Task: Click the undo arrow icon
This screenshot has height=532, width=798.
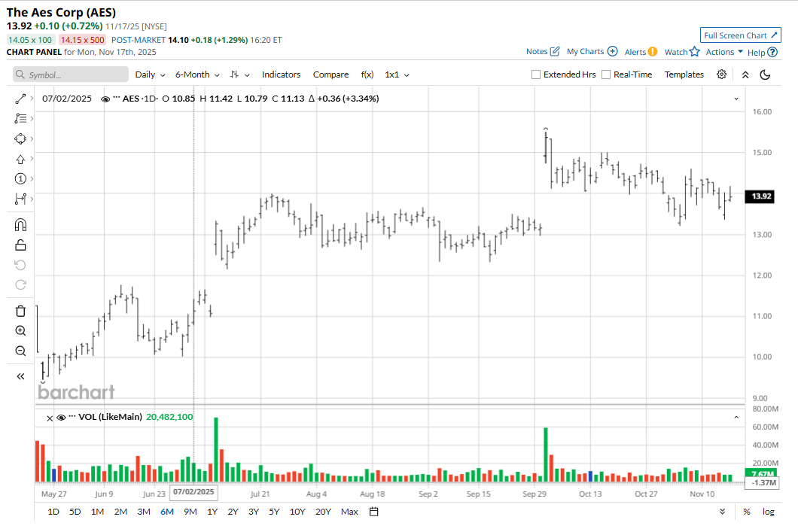Action: click(x=20, y=265)
